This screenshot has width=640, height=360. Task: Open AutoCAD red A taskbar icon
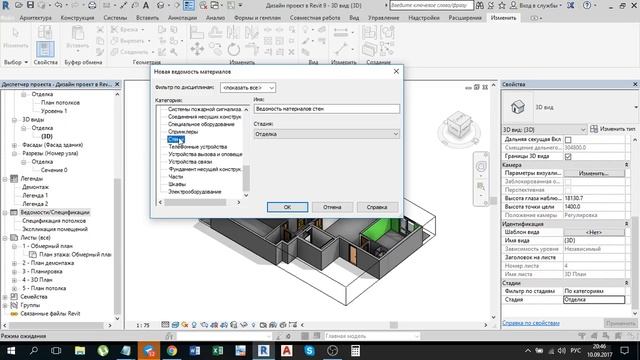[287, 351]
